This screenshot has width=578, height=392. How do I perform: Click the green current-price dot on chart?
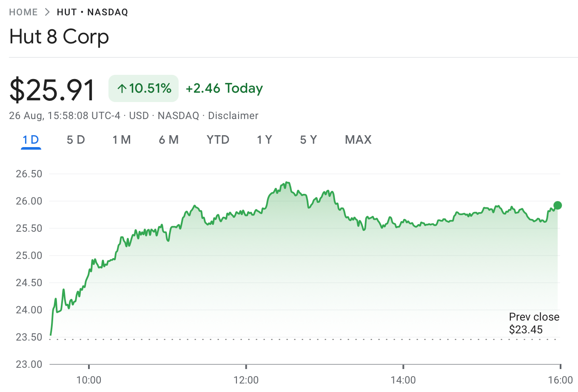point(558,206)
